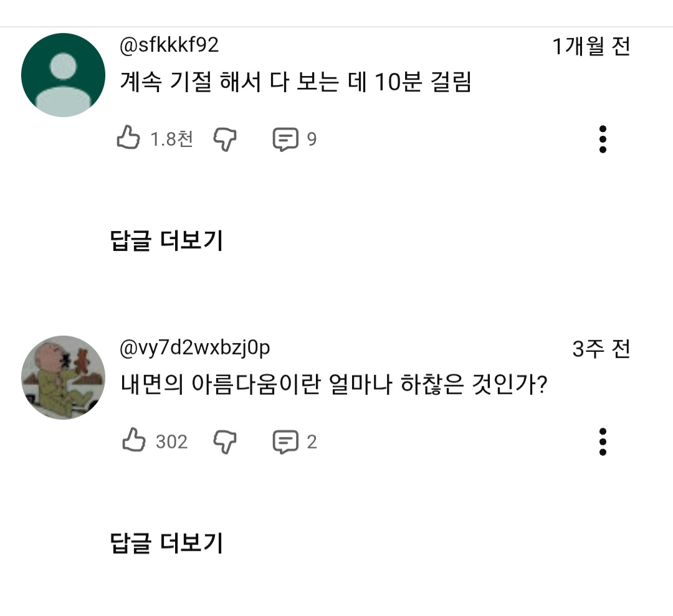This screenshot has width=673, height=616.
Task: Click the 1.8천 like count
Action: coord(171,139)
